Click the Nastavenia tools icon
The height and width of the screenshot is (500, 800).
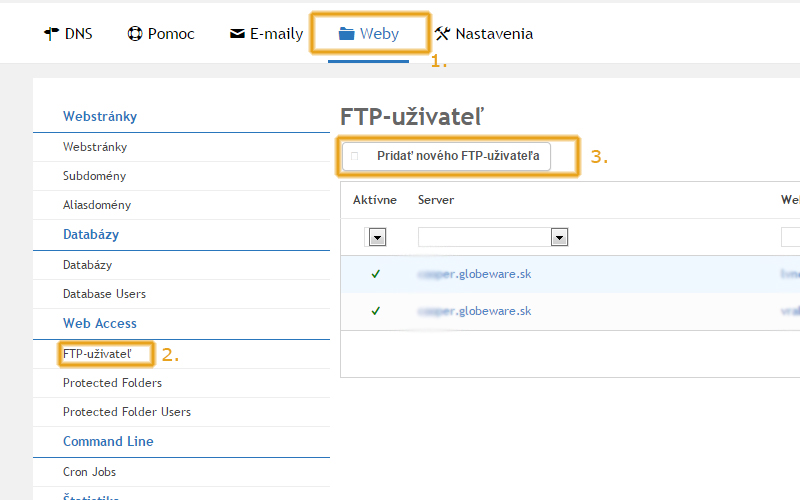click(x=443, y=34)
